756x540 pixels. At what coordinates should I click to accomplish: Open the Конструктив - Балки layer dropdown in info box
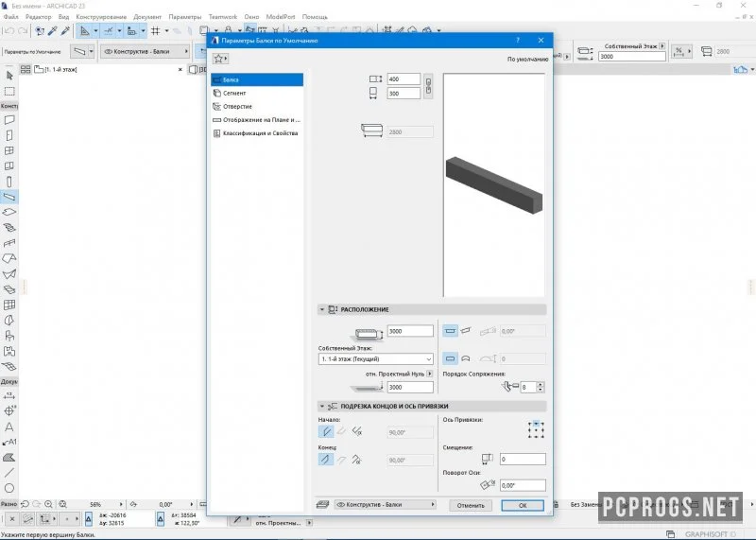tap(146, 51)
